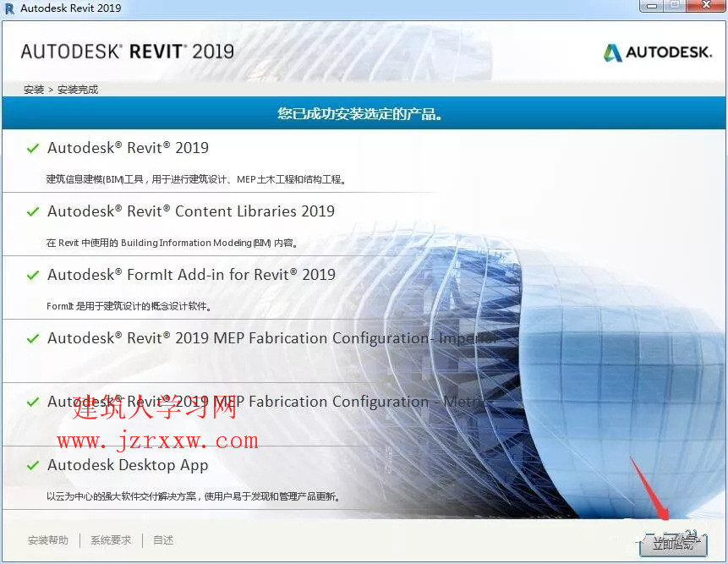Image resolution: width=728 pixels, height=564 pixels.
Task: Click the FormIt 概念设计软件 description
Action: tap(129, 306)
